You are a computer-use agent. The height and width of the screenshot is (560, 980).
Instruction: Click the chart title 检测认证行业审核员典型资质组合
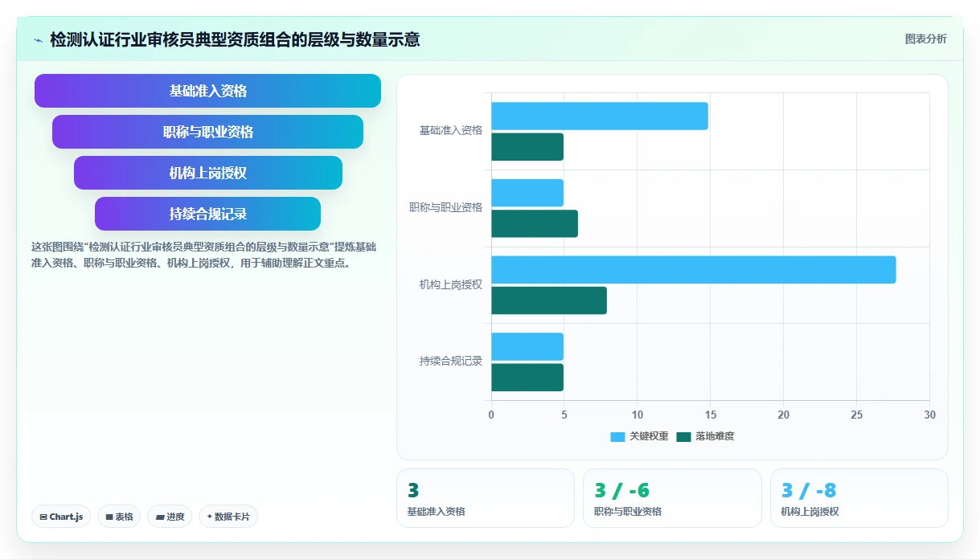(x=235, y=39)
